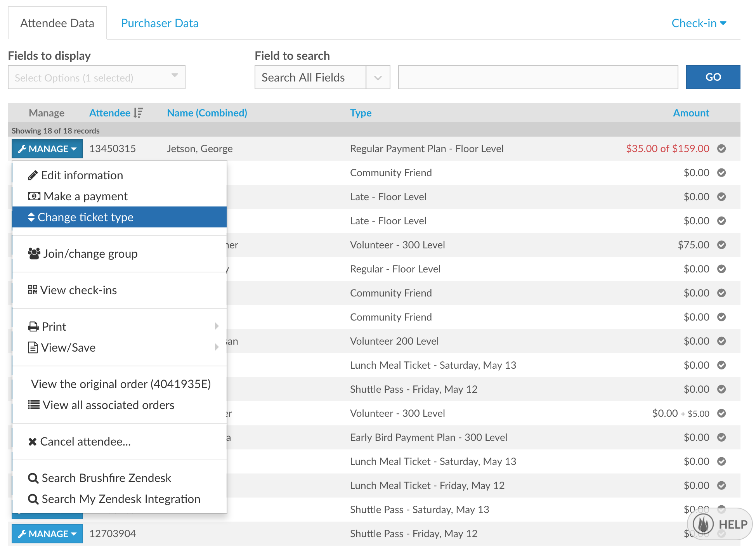This screenshot has height=548, width=756.
Task: Click the magnifier icon for Search Brushfire Zendesk
Action: [x=33, y=478]
